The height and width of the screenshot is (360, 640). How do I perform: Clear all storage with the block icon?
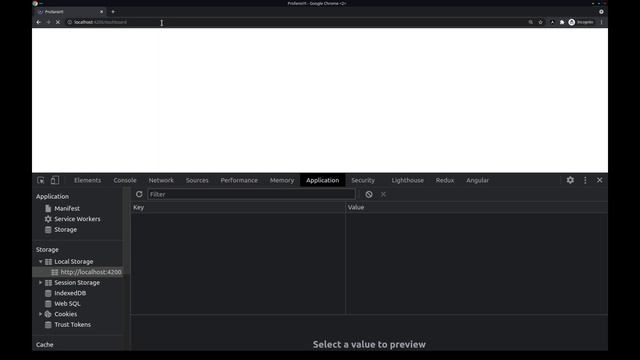(x=369, y=194)
